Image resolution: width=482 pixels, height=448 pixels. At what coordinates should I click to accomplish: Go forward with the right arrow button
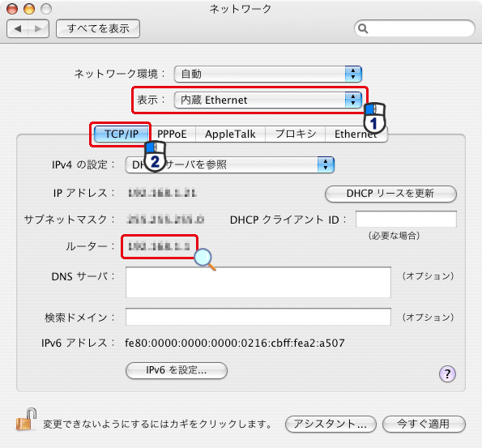click(38, 29)
